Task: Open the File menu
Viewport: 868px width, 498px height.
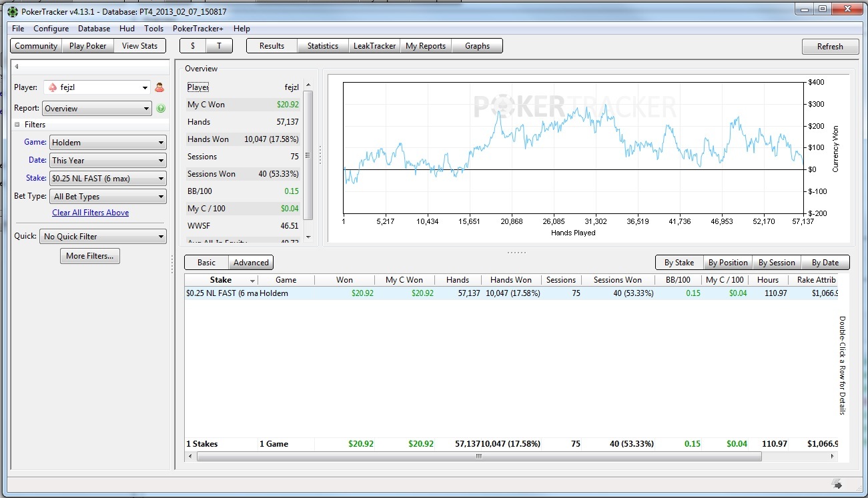Action: (x=18, y=29)
